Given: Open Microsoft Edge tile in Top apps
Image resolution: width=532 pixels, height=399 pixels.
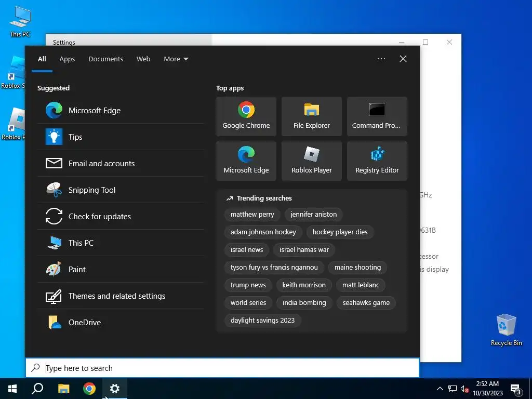Looking at the screenshot, I should click(246, 161).
